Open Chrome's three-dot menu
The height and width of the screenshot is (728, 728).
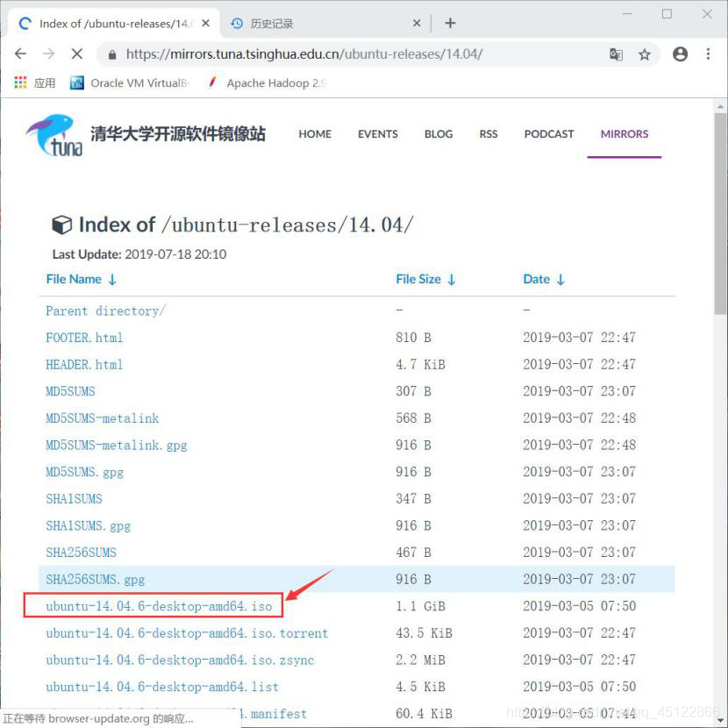708,54
